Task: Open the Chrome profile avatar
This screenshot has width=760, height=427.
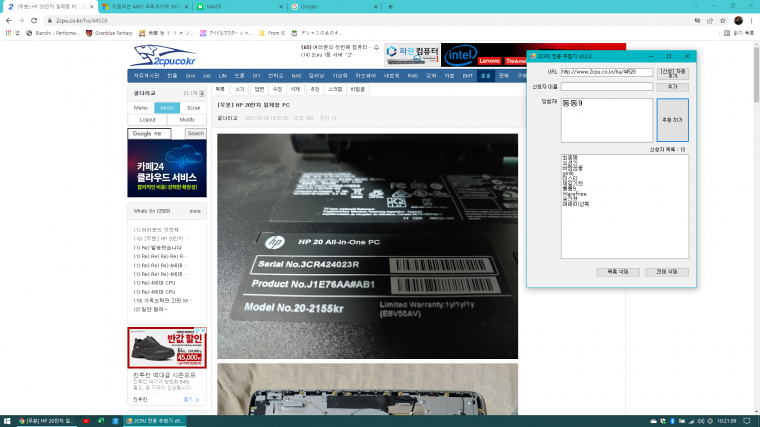Action: point(738,20)
